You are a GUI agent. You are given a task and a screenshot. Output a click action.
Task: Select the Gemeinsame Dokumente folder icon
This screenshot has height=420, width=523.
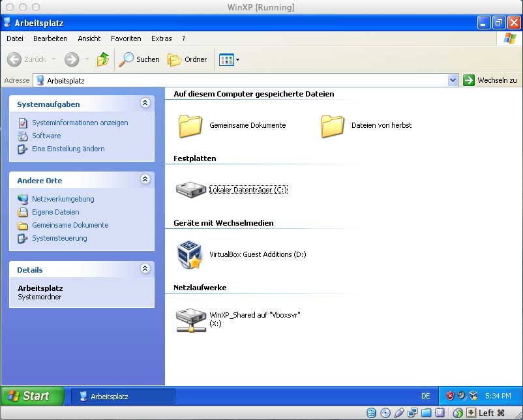[190, 126]
